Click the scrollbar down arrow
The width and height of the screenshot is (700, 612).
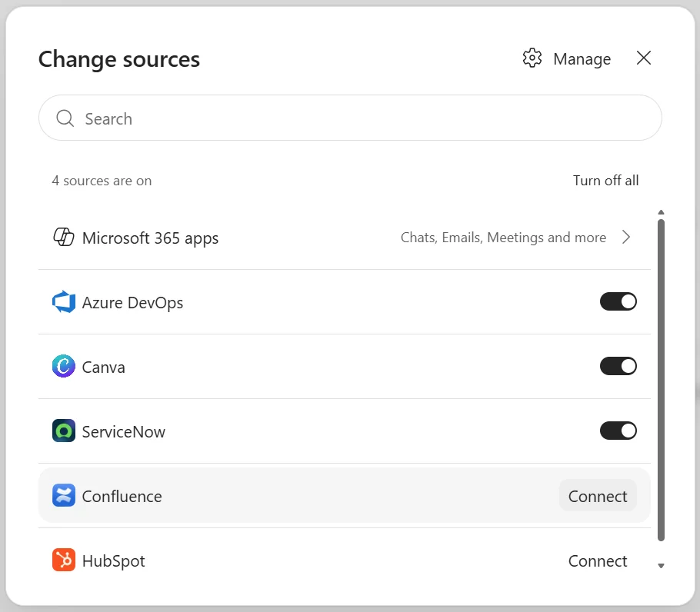(662, 566)
